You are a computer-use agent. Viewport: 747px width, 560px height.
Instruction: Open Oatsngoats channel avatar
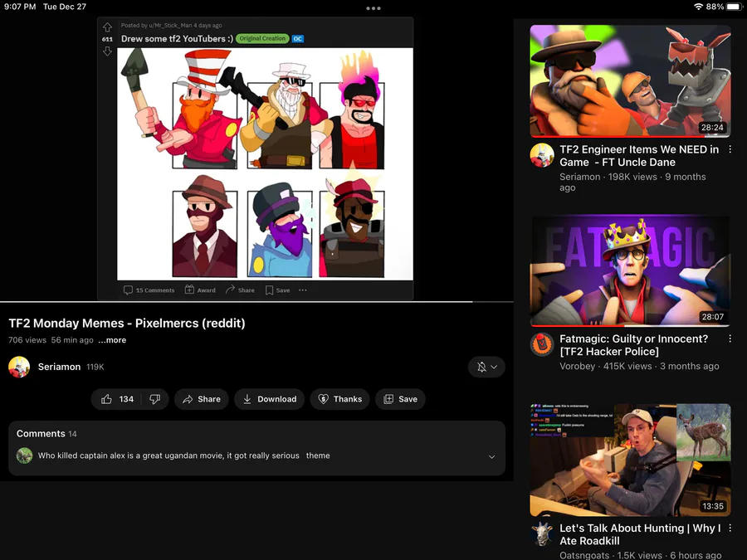click(x=542, y=533)
